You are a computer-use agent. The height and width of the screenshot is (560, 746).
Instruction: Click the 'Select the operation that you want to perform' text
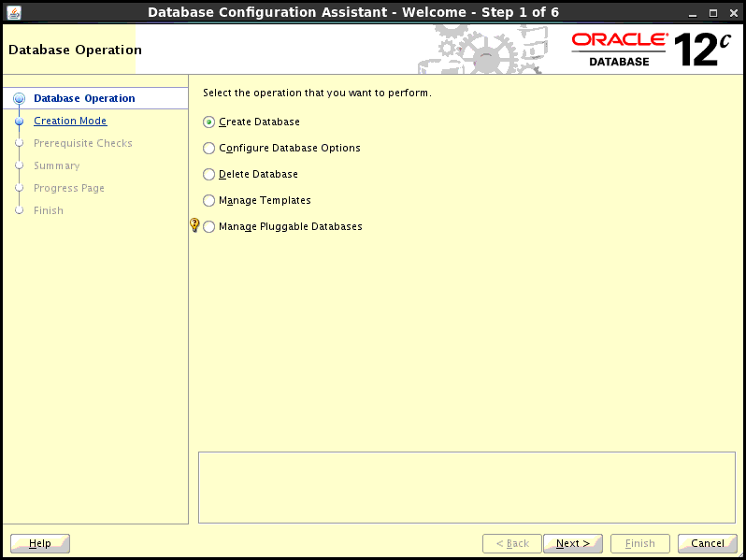coord(317,93)
